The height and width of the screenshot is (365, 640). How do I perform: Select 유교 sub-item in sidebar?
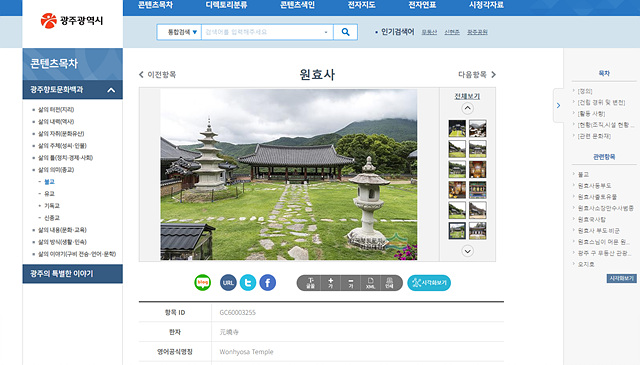[49, 194]
